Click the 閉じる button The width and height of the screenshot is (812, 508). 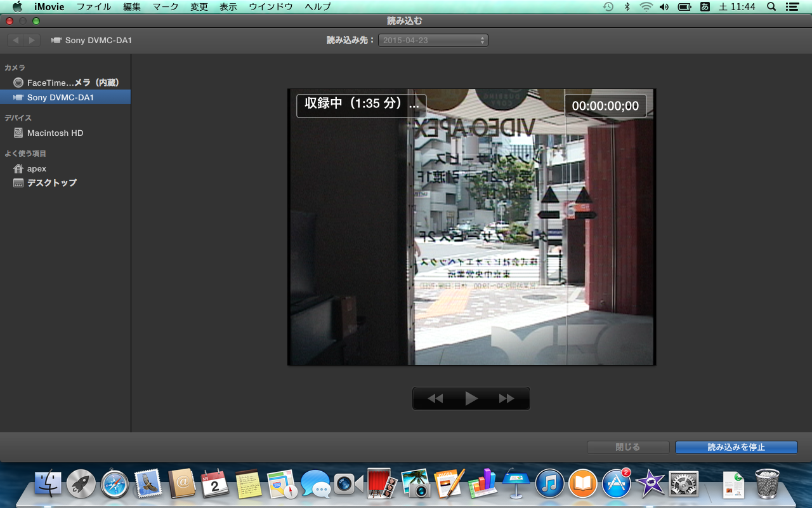(628, 447)
